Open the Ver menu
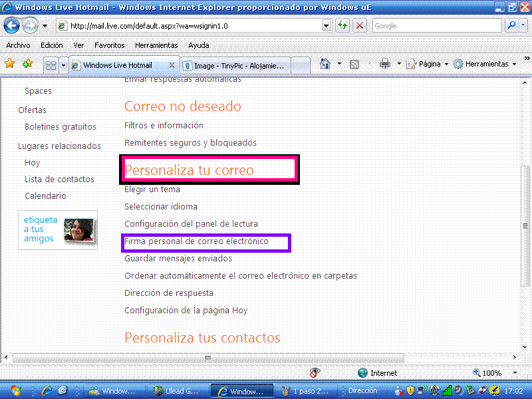Image resolution: width=532 pixels, height=399 pixels. (78, 45)
